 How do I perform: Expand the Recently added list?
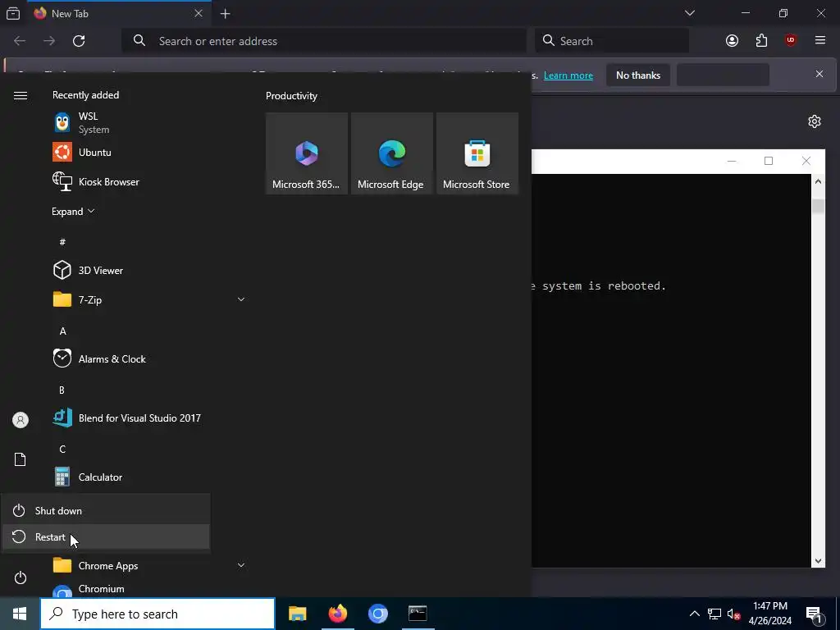(x=73, y=211)
